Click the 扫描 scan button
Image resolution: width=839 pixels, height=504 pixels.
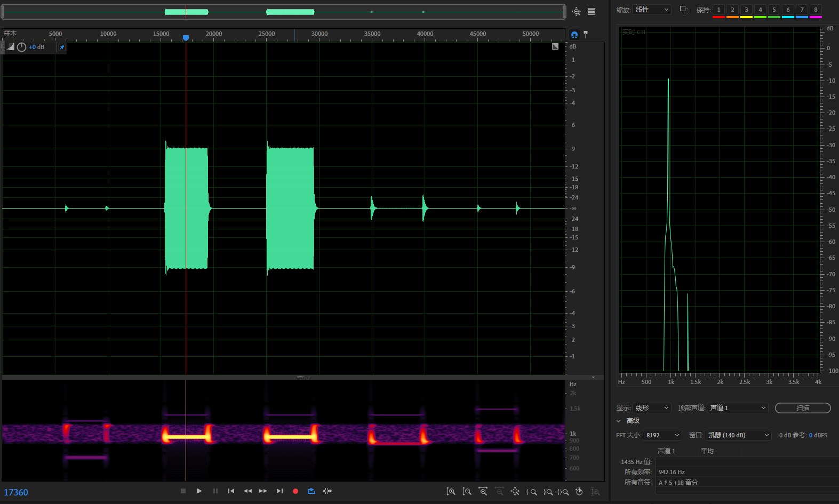click(x=803, y=408)
